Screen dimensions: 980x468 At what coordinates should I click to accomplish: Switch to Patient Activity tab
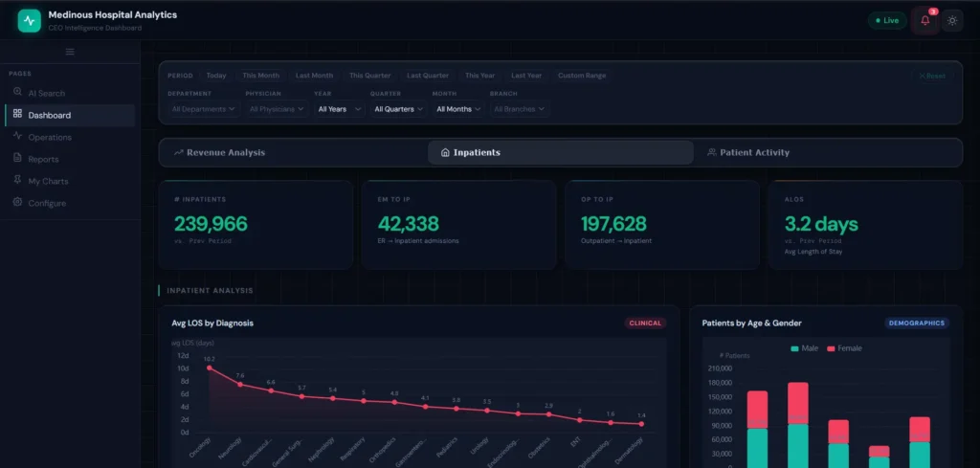828,152
